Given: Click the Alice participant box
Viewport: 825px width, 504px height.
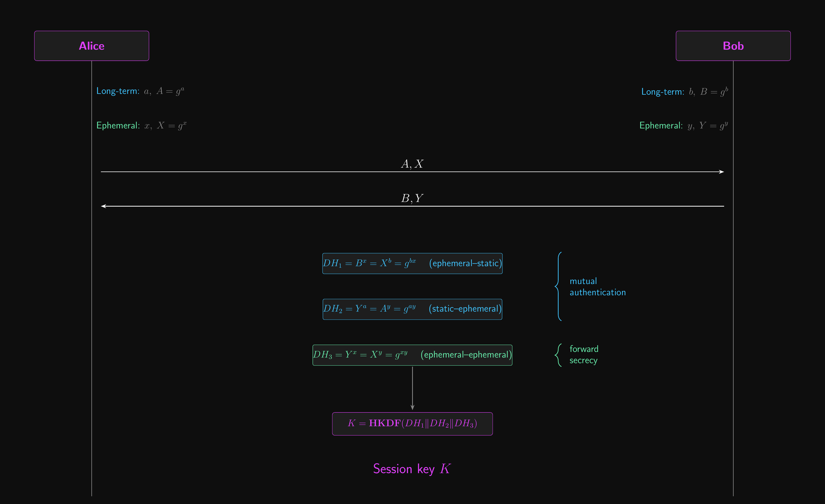Looking at the screenshot, I should 91,46.
